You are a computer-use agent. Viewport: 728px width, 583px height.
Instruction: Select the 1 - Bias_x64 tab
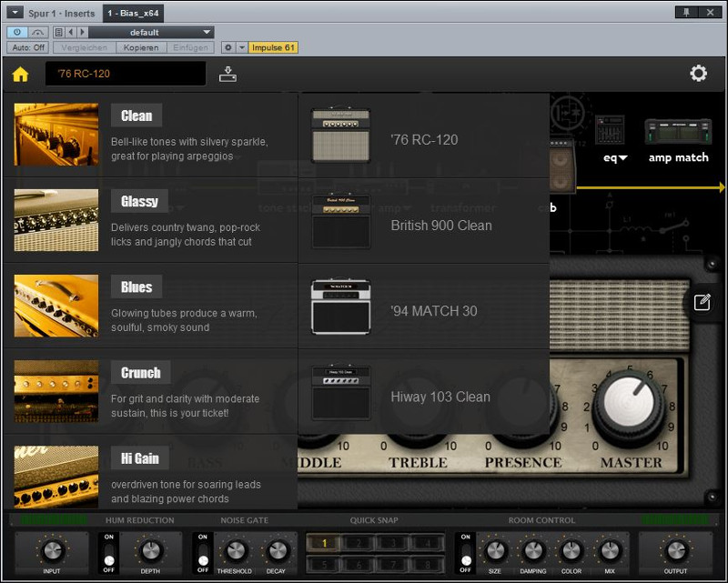pyautogui.click(x=133, y=13)
